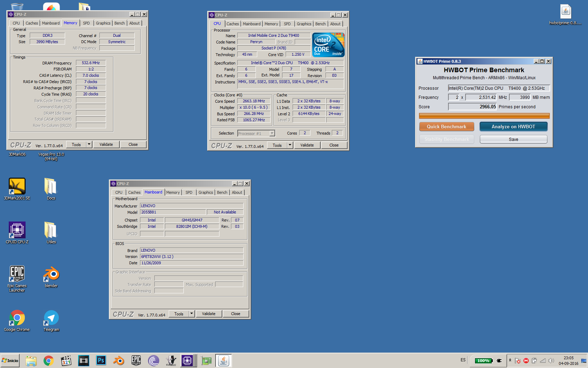Expand Tools dropdown arrow in Mainboard CPU-Z window
Screen dimensions: 588x368
[192, 314]
